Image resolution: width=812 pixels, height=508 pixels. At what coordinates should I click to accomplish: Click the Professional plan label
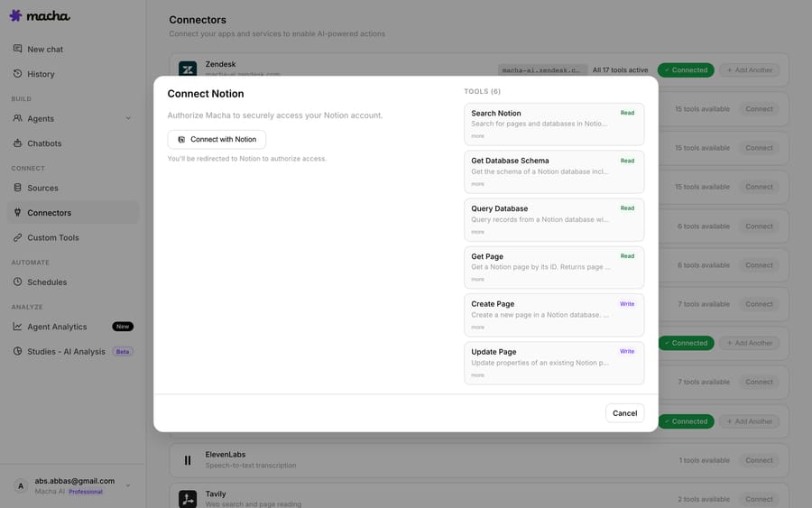click(86, 492)
